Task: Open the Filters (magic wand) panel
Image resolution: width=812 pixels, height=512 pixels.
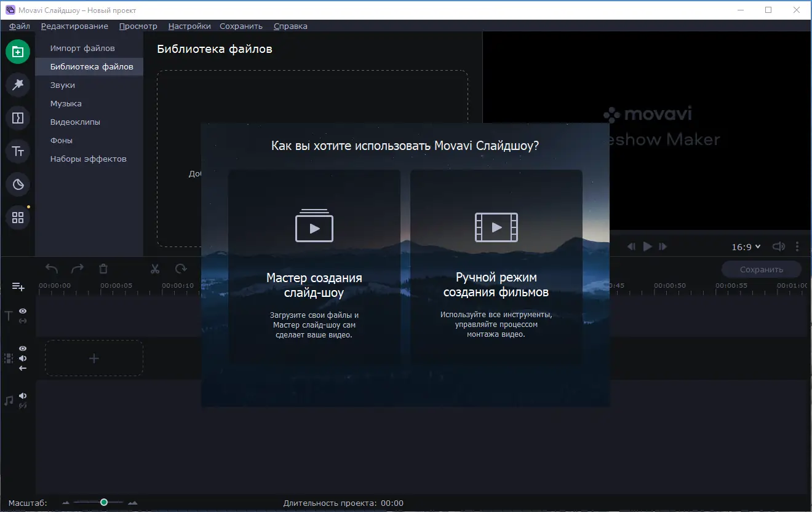Action: [18, 85]
